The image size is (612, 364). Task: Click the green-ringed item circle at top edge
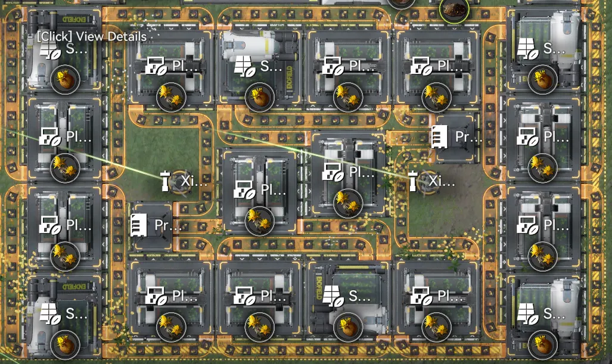coord(453,7)
